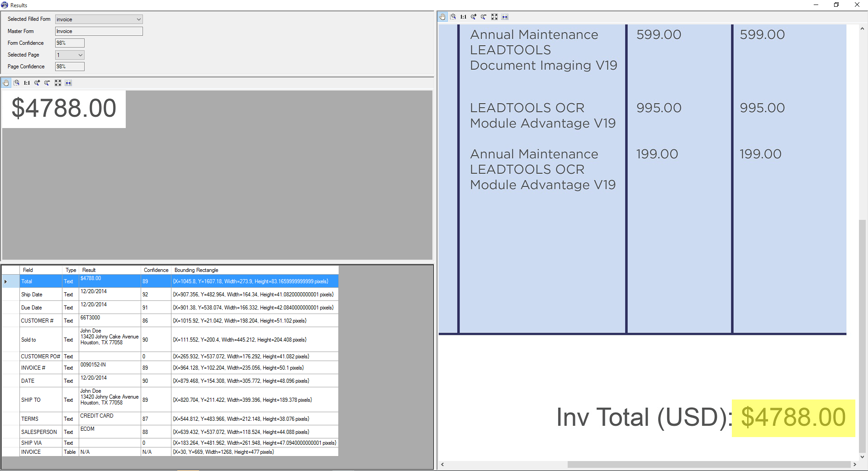Click zoom out on the invoice viewer toolbar
Screen dimensions: 868x471
click(484, 17)
